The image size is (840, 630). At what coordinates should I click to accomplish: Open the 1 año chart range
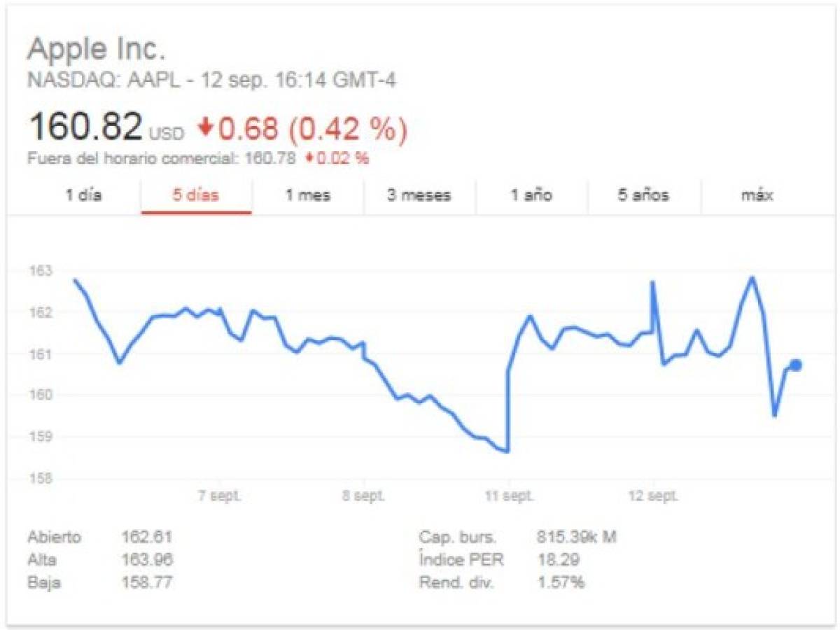coord(531,195)
